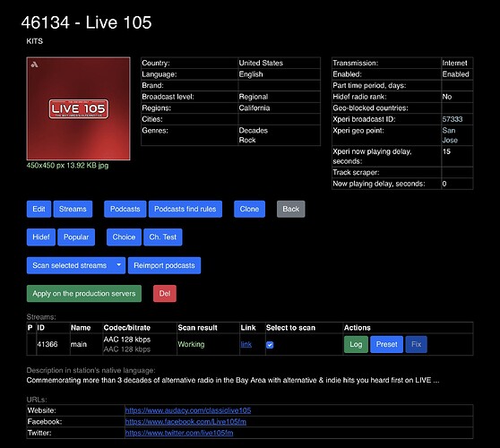Screen dimensions: 500x448
Task: Open the audacy.com website link
Action: (x=188, y=410)
